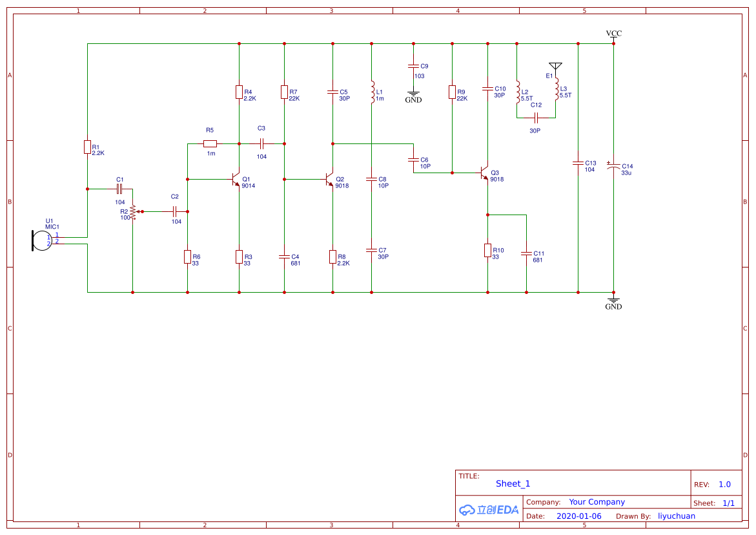The image size is (756, 535).
Task: Click the title value "Sheet_1"
Action: click(x=513, y=484)
